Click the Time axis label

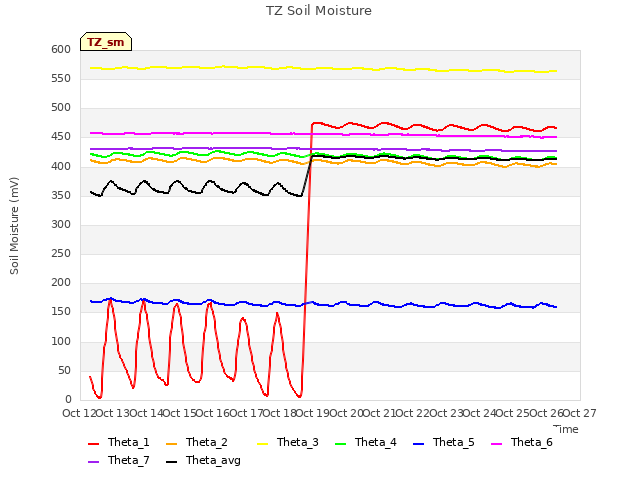(x=566, y=429)
